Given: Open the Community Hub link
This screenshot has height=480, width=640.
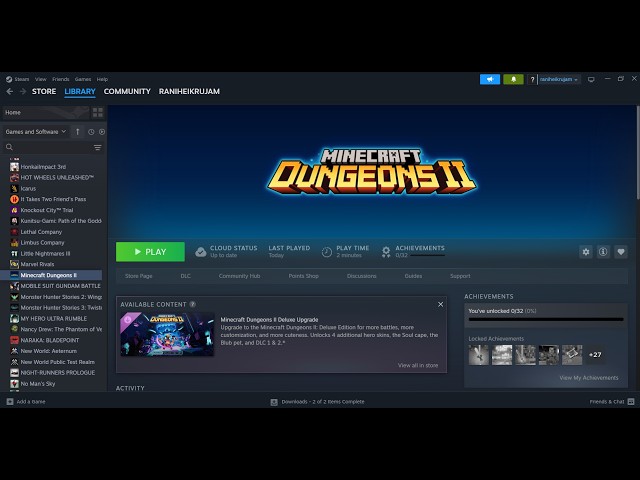Looking at the screenshot, I should tap(239, 276).
